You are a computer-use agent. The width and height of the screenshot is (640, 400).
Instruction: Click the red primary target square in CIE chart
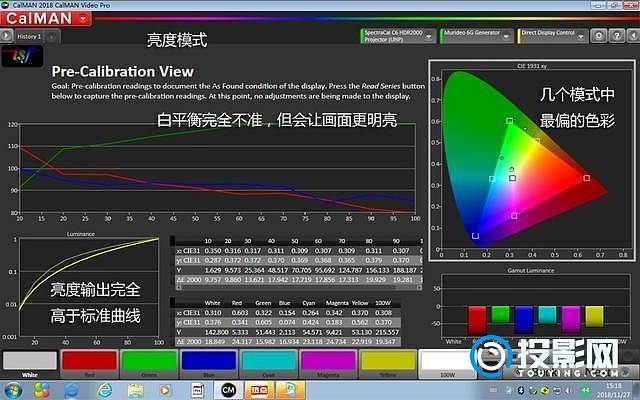[x=587, y=178]
